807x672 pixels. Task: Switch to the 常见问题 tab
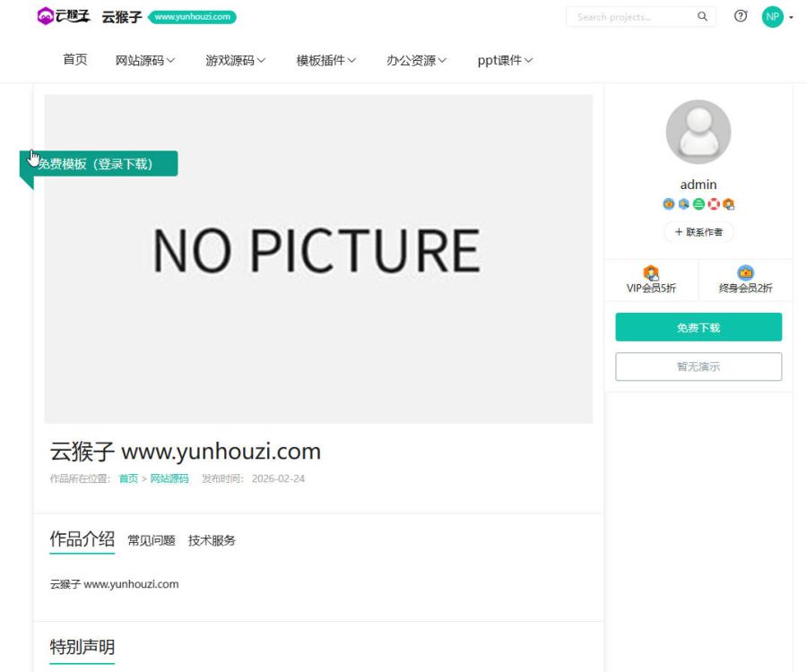[151, 540]
